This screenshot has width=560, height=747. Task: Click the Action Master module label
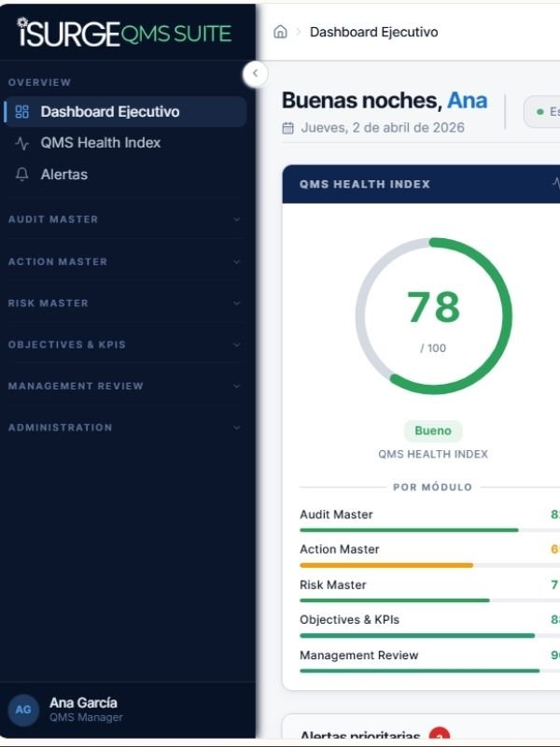click(x=340, y=549)
